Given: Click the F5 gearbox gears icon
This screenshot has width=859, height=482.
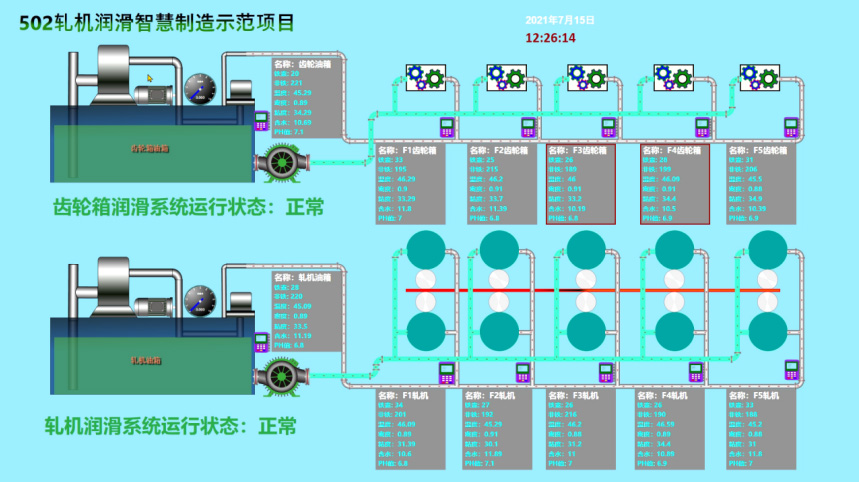Looking at the screenshot, I should pos(760,77).
